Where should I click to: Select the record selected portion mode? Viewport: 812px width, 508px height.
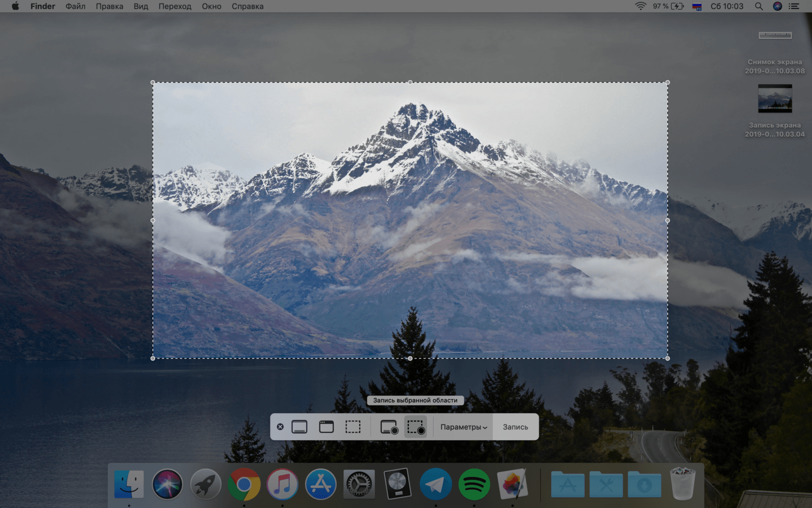pos(416,427)
